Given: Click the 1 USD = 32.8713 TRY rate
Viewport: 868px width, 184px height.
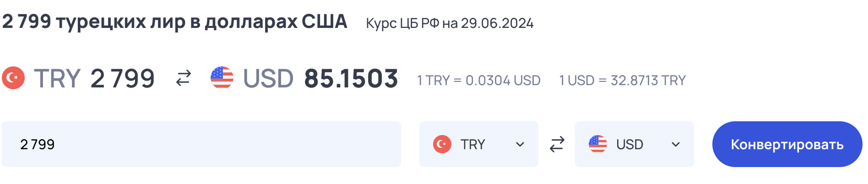Looking at the screenshot, I should pyautogui.click(x=623, y=81).
